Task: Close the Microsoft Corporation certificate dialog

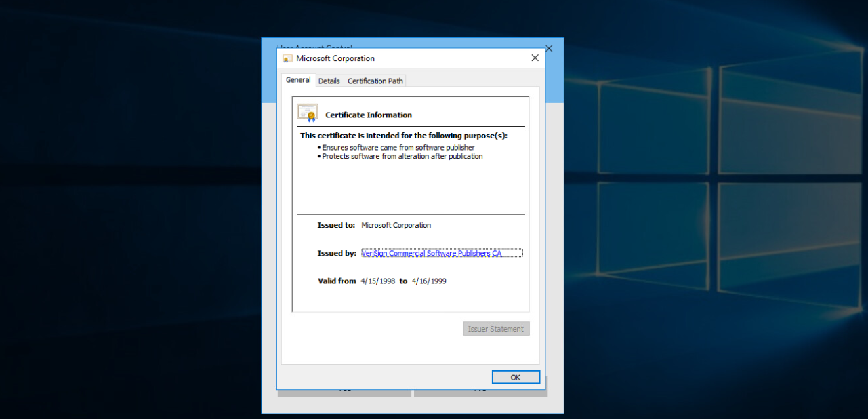Action: click(535, 58)
